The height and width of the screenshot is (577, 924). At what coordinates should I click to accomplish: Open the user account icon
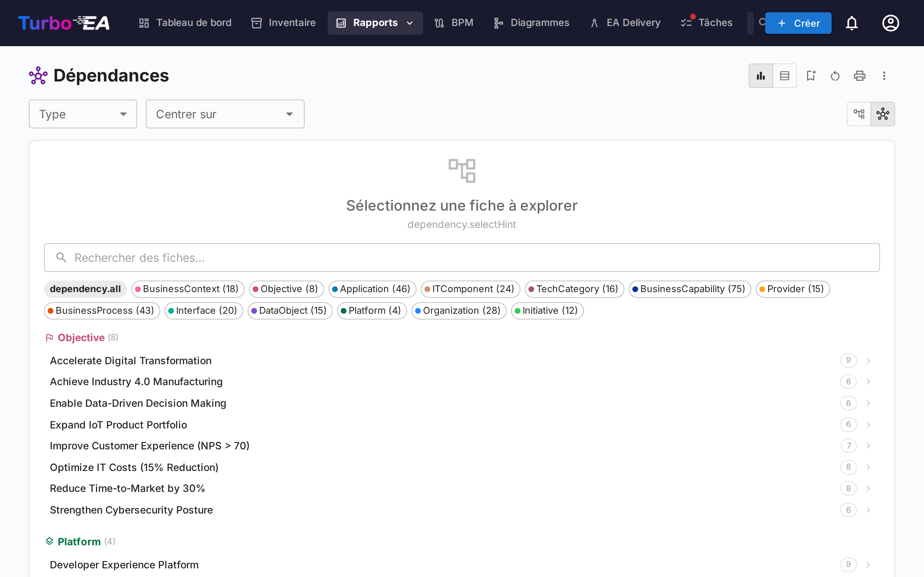[890, 23]
